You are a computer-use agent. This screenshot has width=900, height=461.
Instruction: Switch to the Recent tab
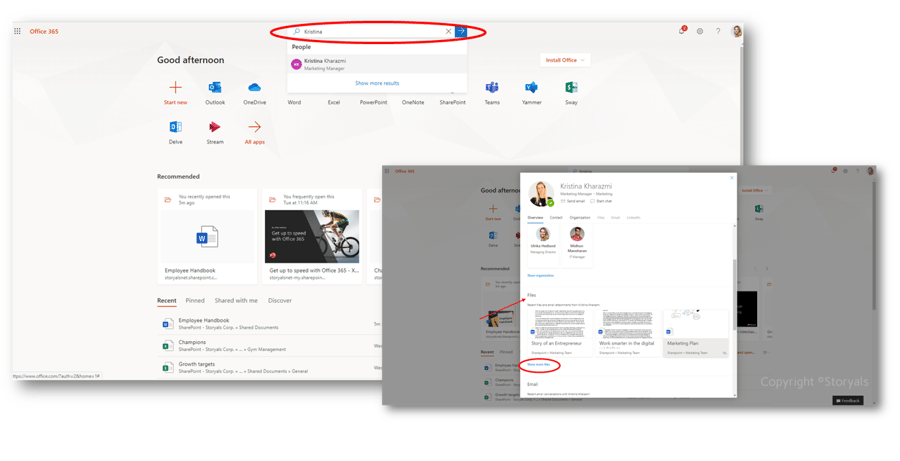[166, 300]
